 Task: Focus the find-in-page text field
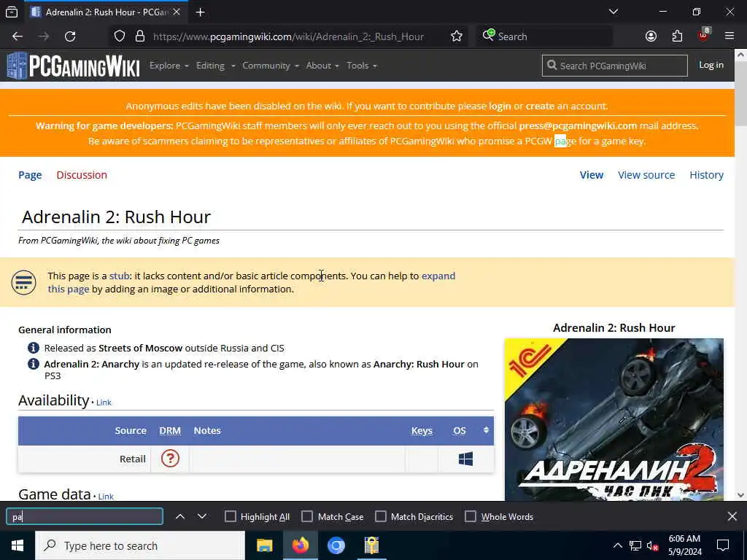(x=85, y=517)
